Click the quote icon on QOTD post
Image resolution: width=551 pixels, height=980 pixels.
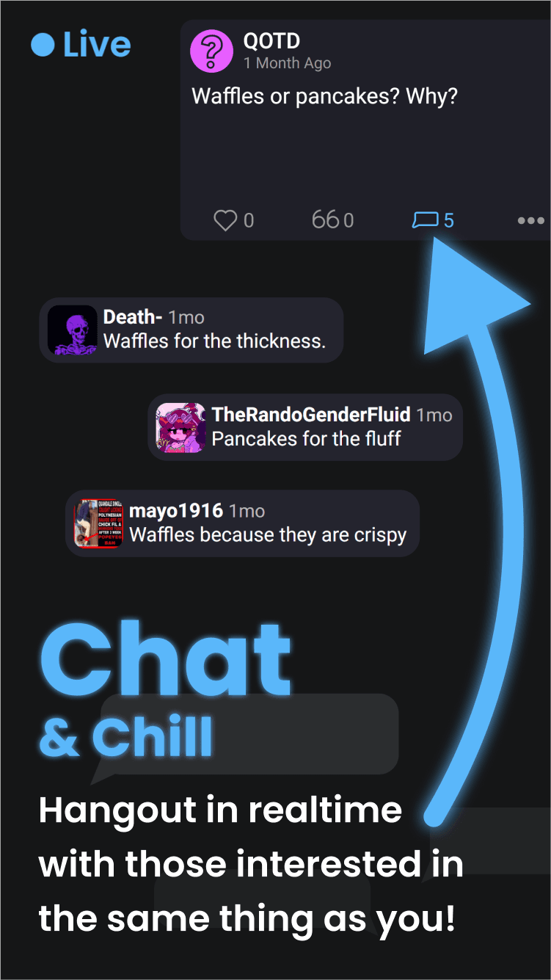(325, 219)
